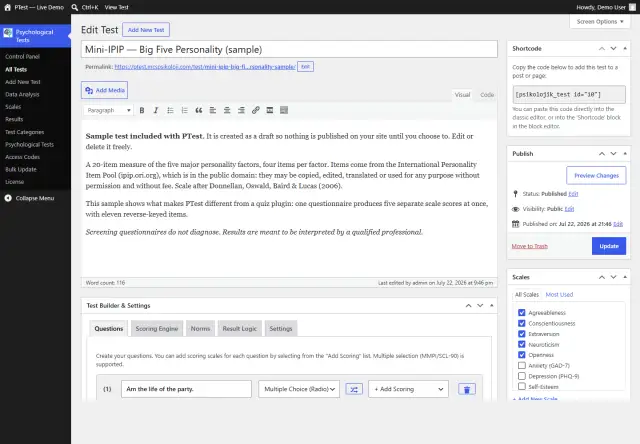Viewport: 640px width, 444px height.
Task: Click the shortcode text field
Action: [569, 95]
